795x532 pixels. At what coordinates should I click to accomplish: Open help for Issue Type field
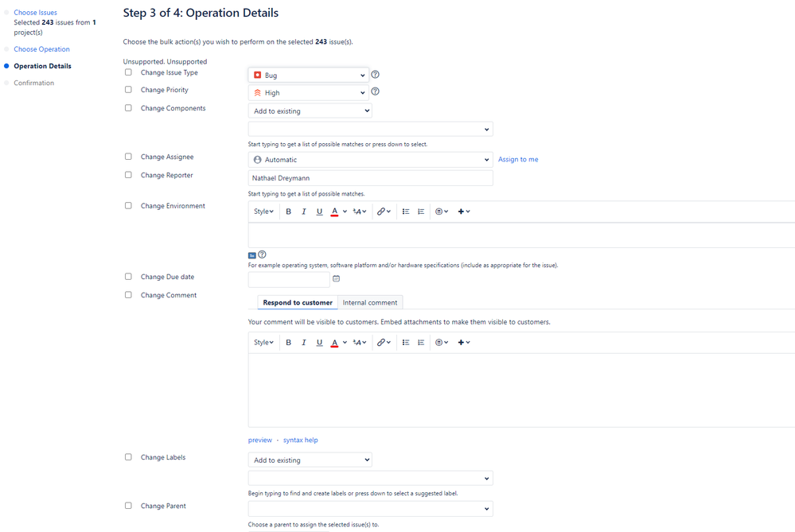(x=375, y=75)
